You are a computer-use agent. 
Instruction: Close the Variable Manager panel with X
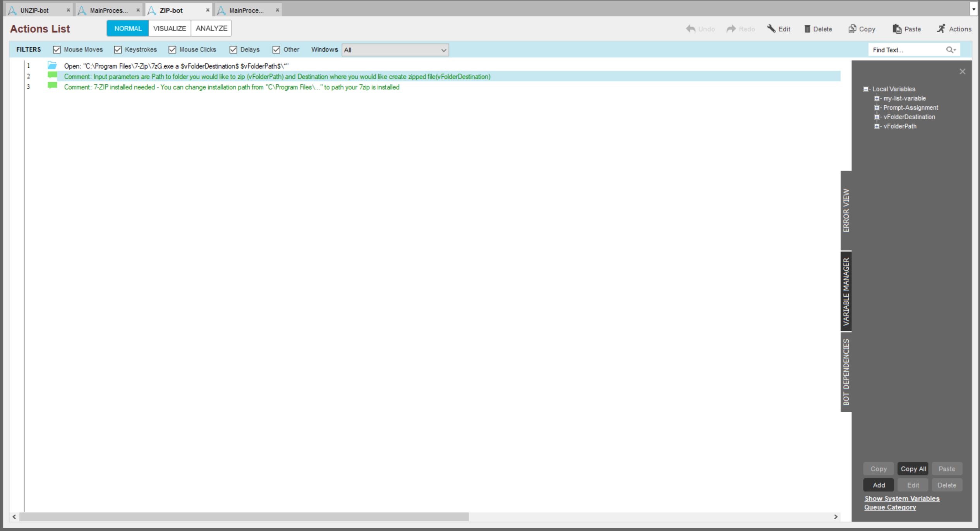[962, 71]
